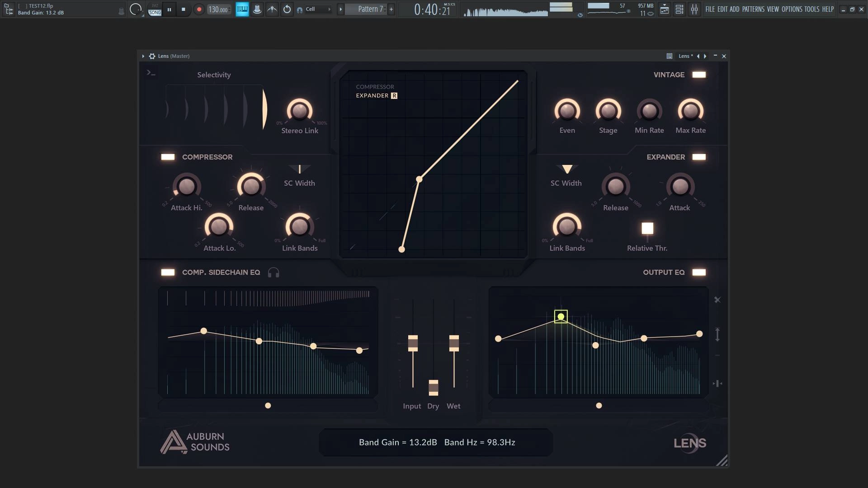Select the previous Lens preset arrow
Screen dimensions: 868x488
tap(698, 56)
